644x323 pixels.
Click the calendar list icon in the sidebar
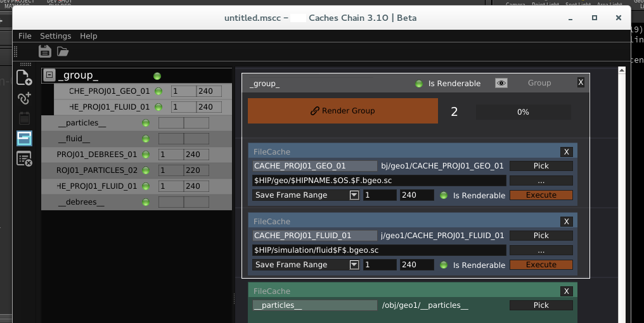24,118
